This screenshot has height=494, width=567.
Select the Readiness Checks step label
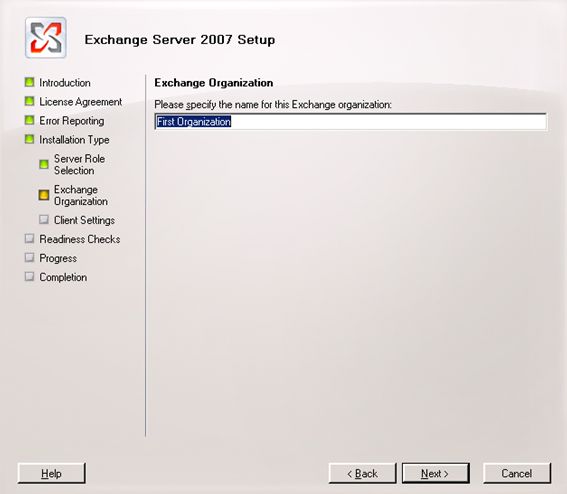pyautogui.click(x=80, y=239)
